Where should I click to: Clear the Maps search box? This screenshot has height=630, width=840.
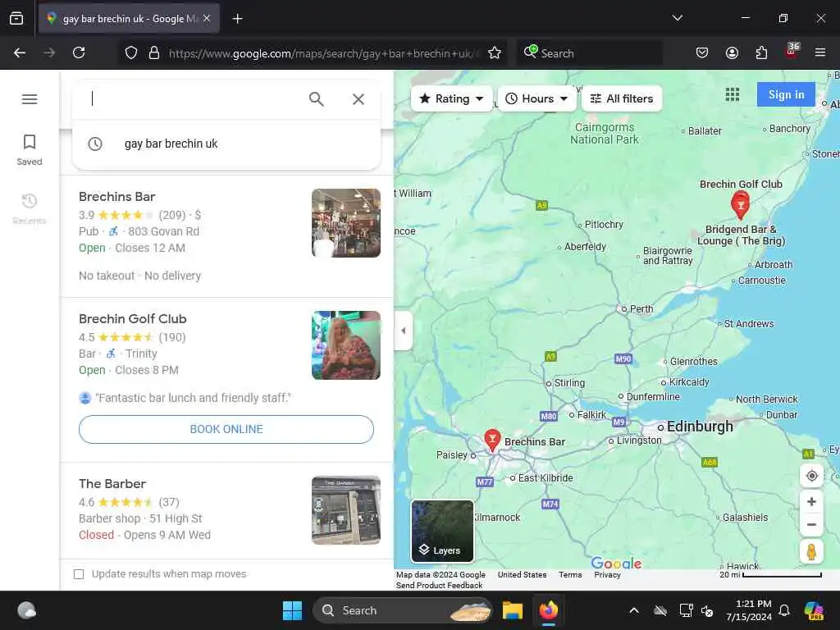(358, 98)
